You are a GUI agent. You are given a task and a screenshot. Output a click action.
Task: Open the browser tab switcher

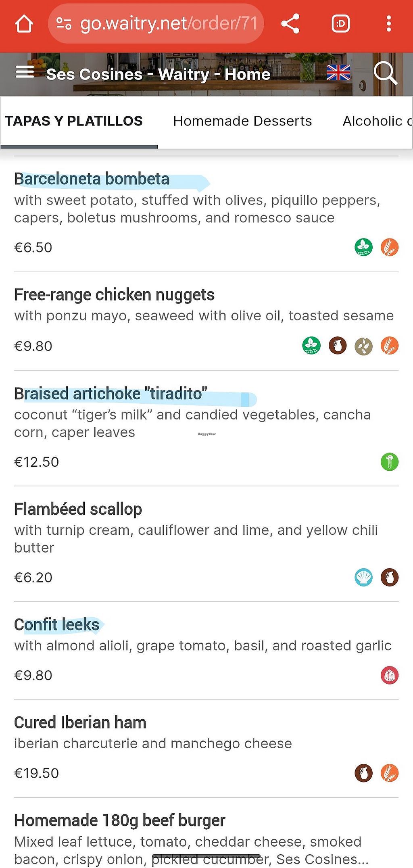[340, 24]
